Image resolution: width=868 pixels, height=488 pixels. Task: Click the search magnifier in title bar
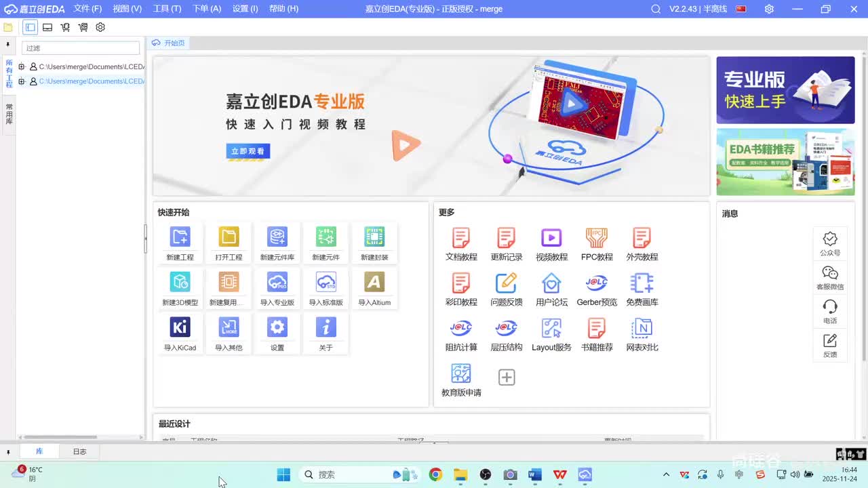[x=655, y=9]
